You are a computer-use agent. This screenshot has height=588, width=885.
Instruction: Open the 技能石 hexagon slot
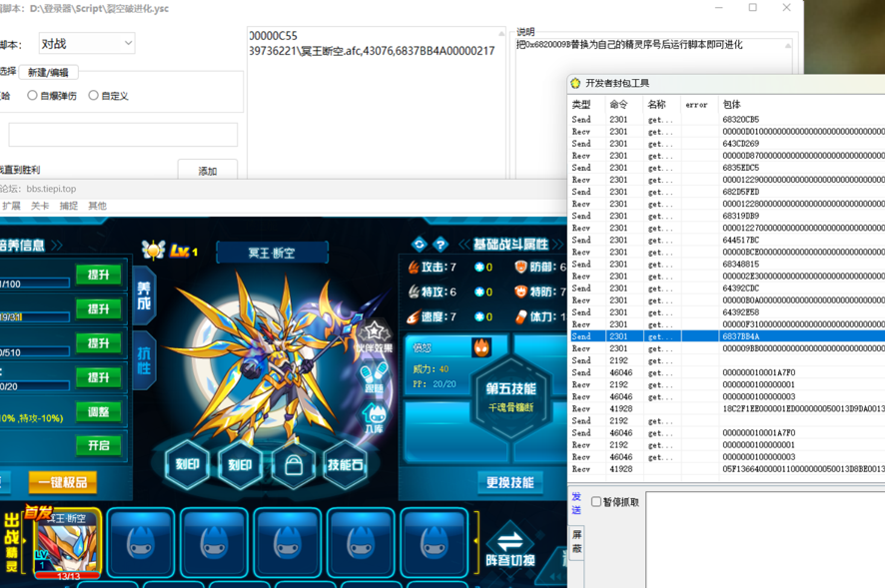[346, 465]
